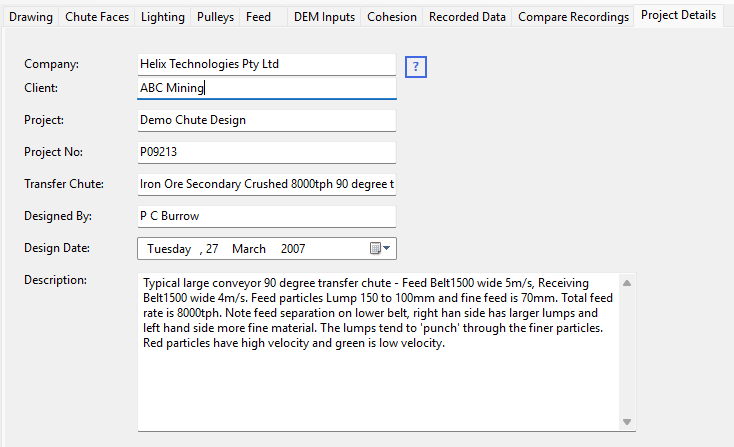This screenshot has height=447, width=734.
Task: Go to the Compare Recordings tab
Action: [573, 17]
